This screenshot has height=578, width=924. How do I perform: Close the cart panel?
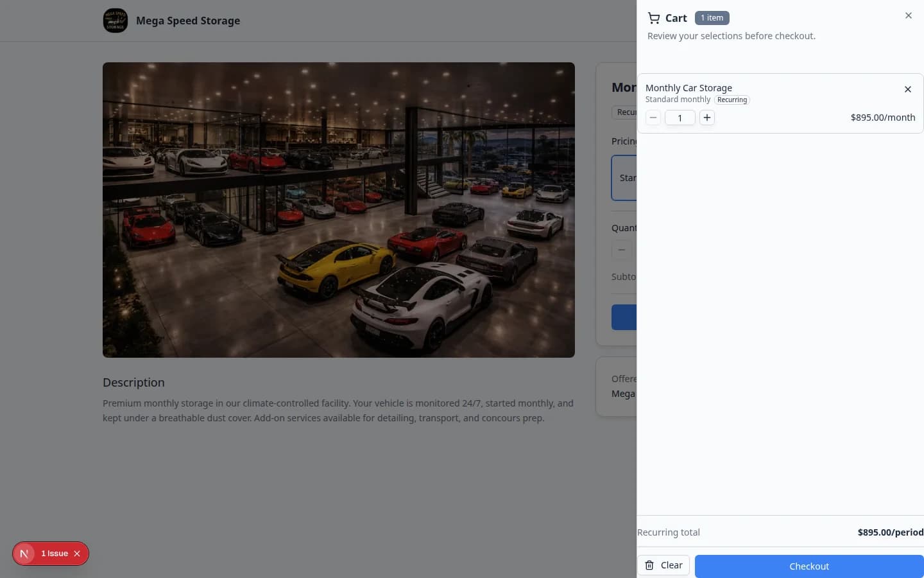pyautogui.click(x=909, y=15)
